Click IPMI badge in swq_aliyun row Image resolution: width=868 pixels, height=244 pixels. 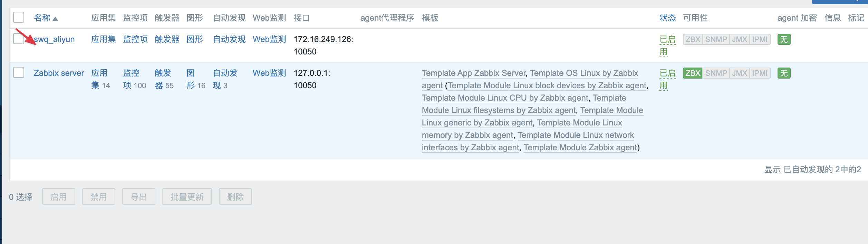760,39
